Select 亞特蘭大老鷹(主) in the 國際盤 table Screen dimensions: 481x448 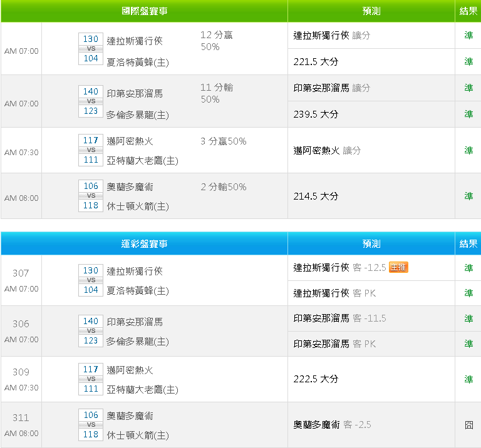(142, 161)
